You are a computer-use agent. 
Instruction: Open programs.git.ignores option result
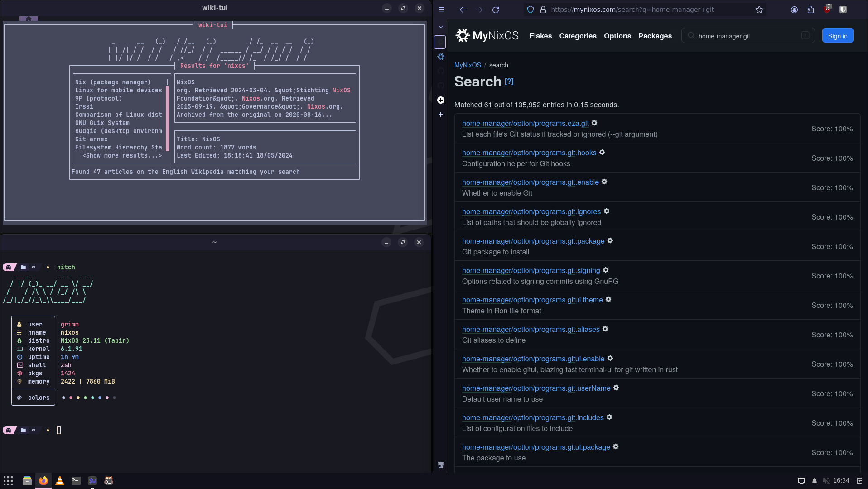coord(531,211)
